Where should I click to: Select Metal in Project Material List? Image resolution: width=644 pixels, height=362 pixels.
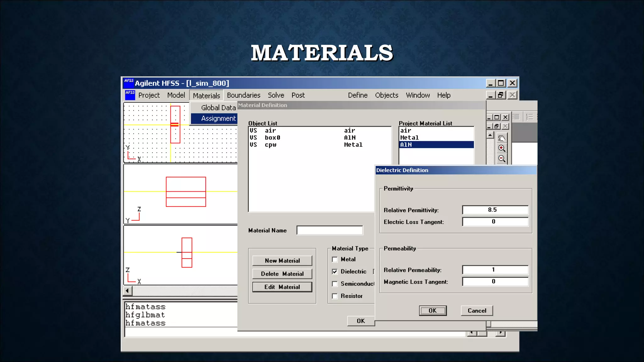pyautogui.click(x=436, y=138)
